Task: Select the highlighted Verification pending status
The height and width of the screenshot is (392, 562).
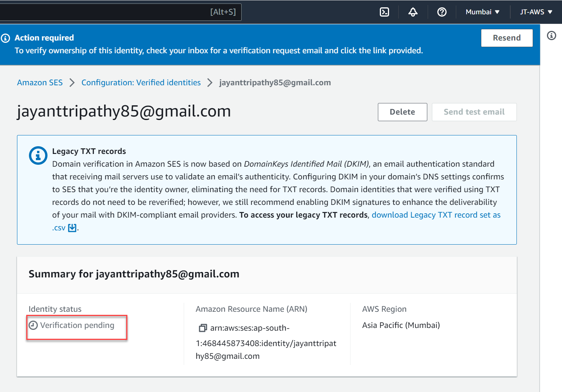Action: (x=76, y=325)
